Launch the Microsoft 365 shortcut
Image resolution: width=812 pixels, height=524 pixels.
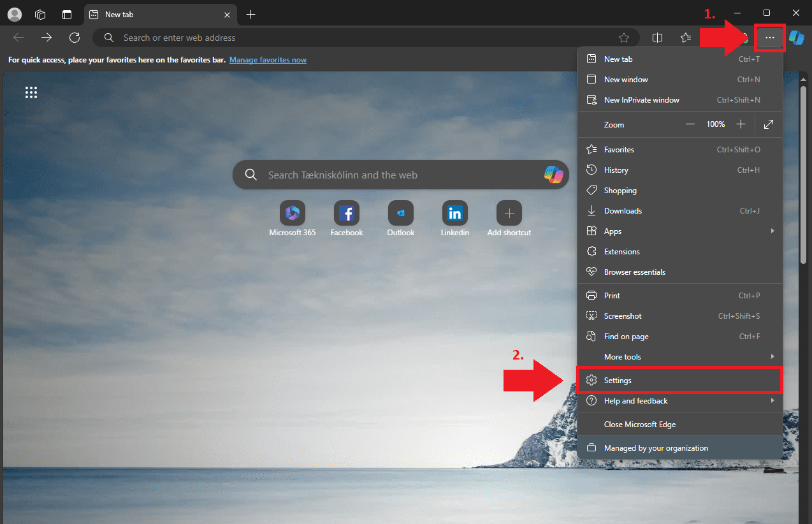pyautogui.click(x=293, y=214)
